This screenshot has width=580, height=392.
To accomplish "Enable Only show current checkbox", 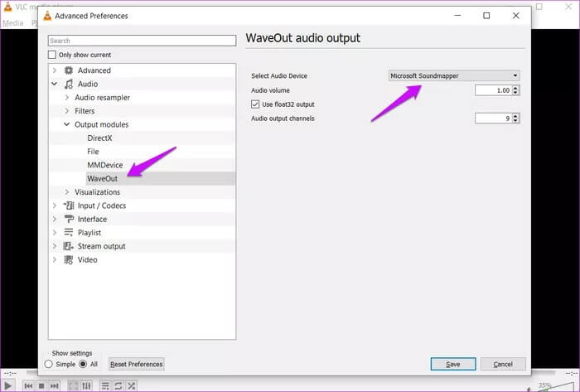I will pyautogui.click(x=52, y=55).
